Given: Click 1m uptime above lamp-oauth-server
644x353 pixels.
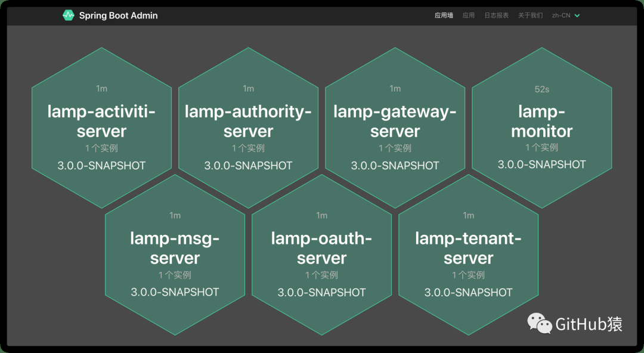Looking at the screenshot, I should click(321, 215).
